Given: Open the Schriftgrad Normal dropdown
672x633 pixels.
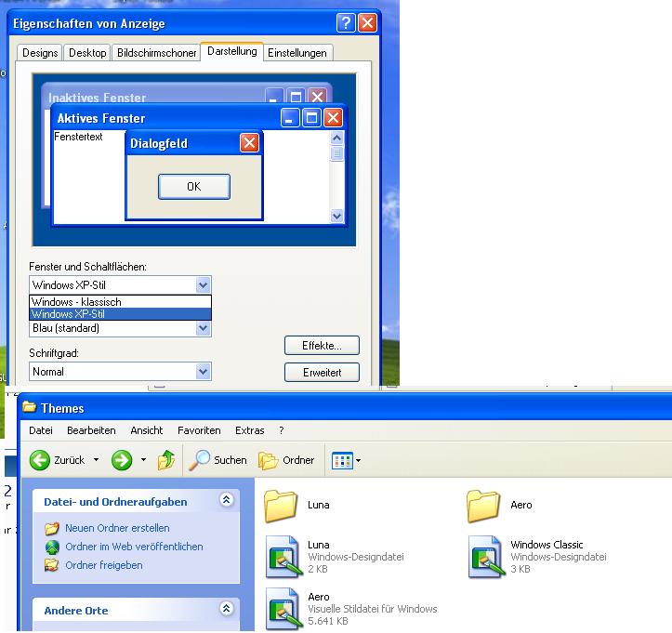Looking at the screenshot, I should tap(204, 372).
